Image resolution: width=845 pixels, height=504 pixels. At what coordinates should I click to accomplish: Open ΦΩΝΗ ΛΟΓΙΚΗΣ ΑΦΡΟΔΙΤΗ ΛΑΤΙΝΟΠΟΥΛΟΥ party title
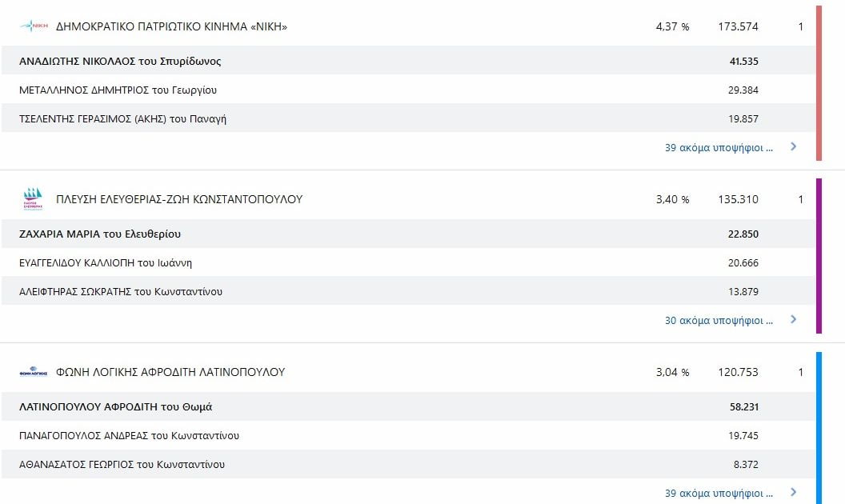tap(170, 372)
